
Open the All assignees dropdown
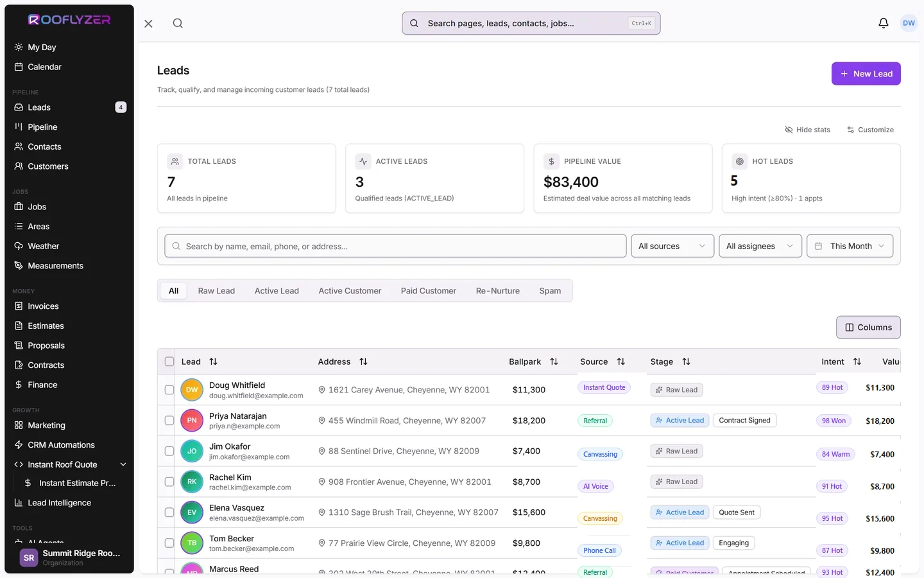click(760, 246)
